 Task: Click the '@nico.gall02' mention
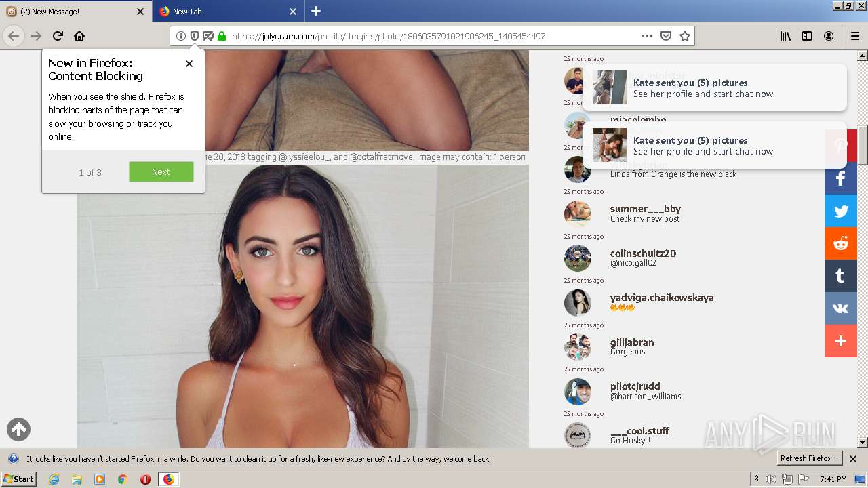[633, 263]
